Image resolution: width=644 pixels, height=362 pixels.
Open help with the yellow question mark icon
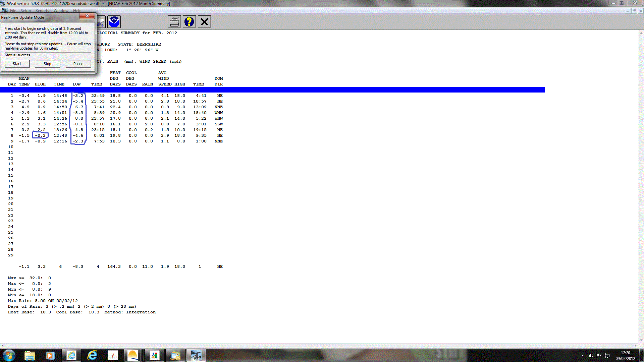tap(189, 22)
